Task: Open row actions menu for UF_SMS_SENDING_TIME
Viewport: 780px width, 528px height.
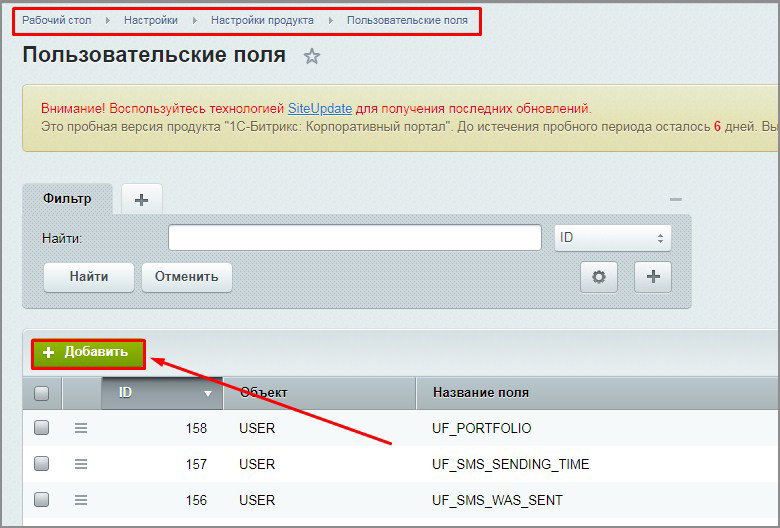Action: tap(82, 464)
